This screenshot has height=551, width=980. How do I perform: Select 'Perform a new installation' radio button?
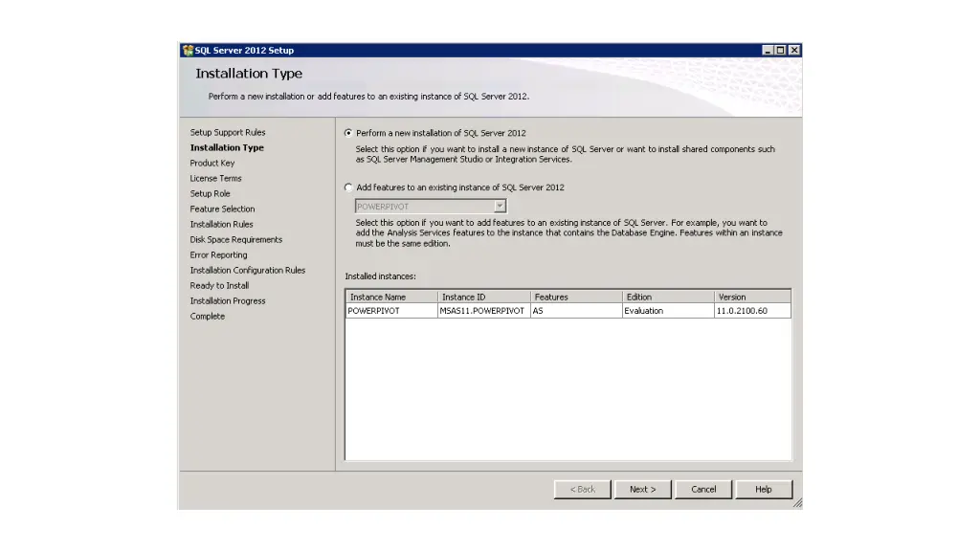pyautogui.click(x=348, y=134)
